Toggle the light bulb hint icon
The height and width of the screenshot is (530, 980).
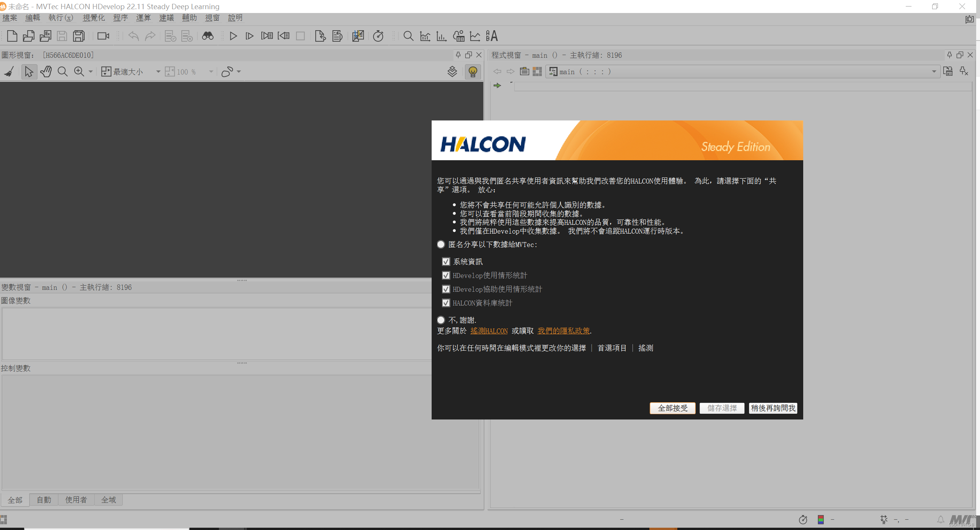point(473,72)
